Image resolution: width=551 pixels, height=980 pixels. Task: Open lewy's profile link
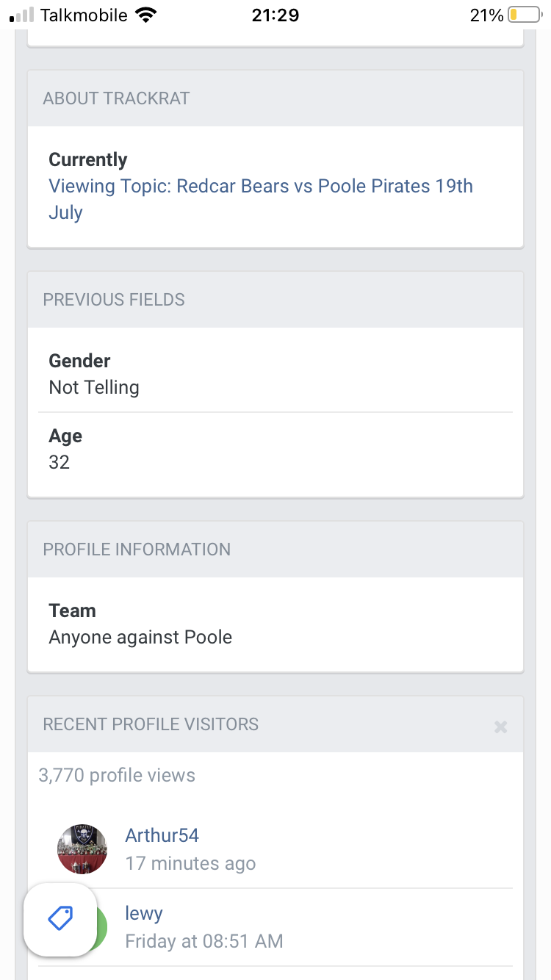click(144, 913)
